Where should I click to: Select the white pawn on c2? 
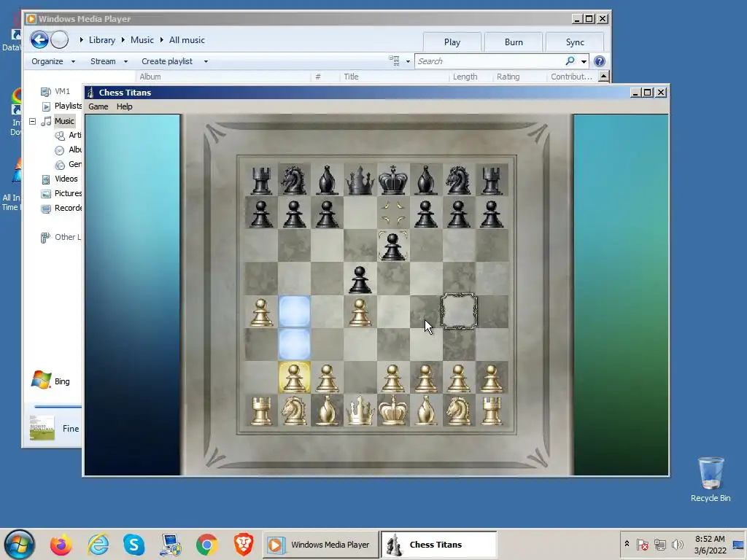328,378
